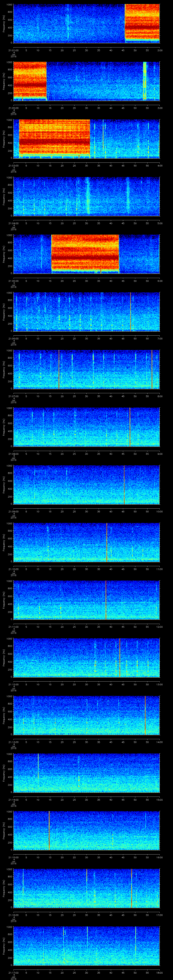Click the wide faint burst near 30 seconds in 21:04:00 panel
The image size is (173, 980).
tap(88, 196)
